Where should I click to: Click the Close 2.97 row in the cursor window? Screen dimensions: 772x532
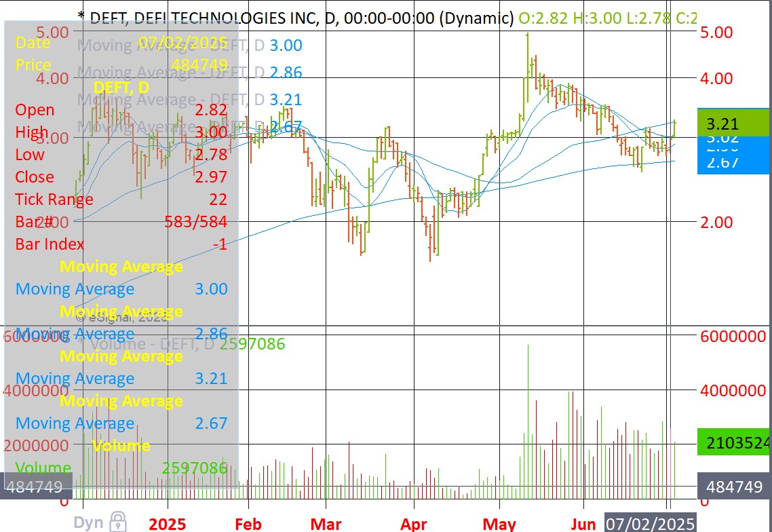[x=121, y=177]
